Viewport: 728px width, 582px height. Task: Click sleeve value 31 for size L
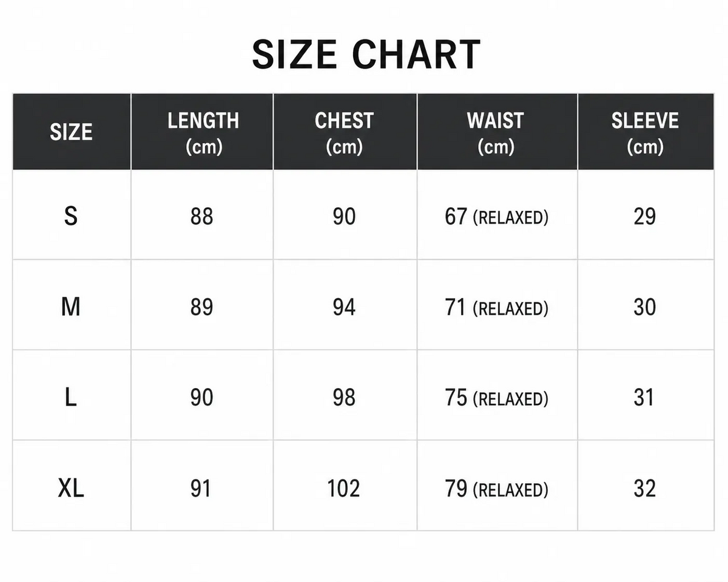coord(644,398)
